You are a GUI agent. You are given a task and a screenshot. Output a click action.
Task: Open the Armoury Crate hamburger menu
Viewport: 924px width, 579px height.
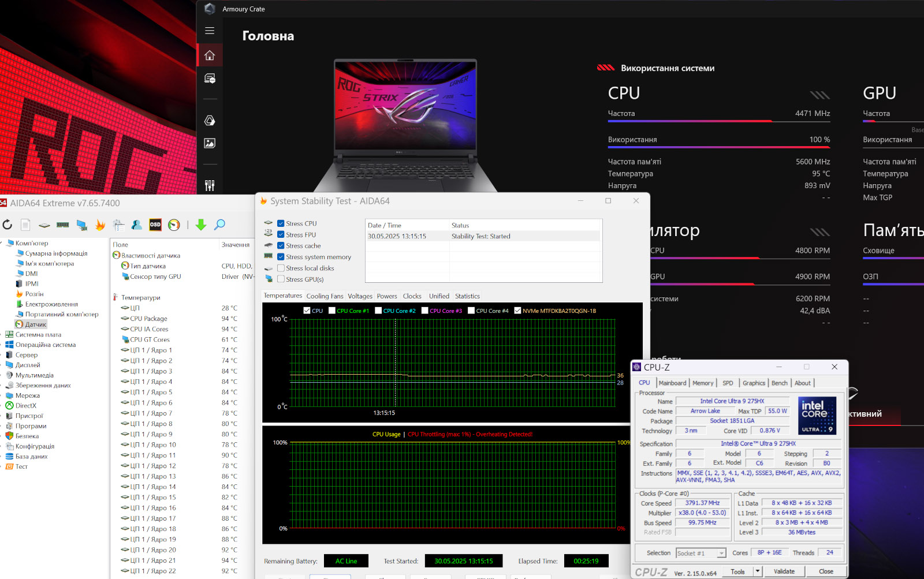tap(210, 31)
